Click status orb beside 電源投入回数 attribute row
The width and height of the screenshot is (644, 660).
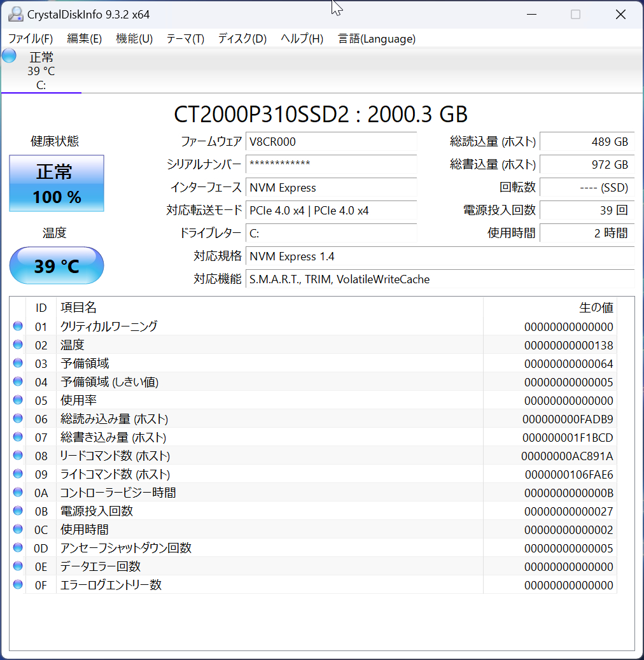18,511
